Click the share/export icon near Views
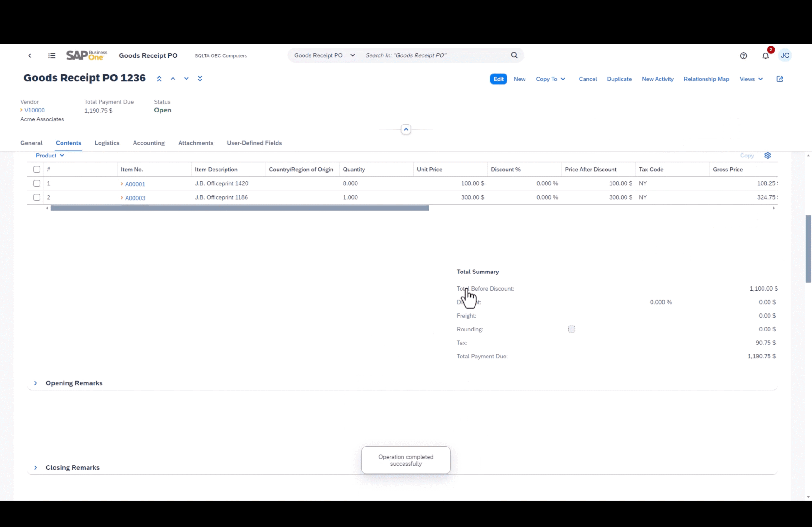Screen dimensions: 812x527 click(780, 79)
